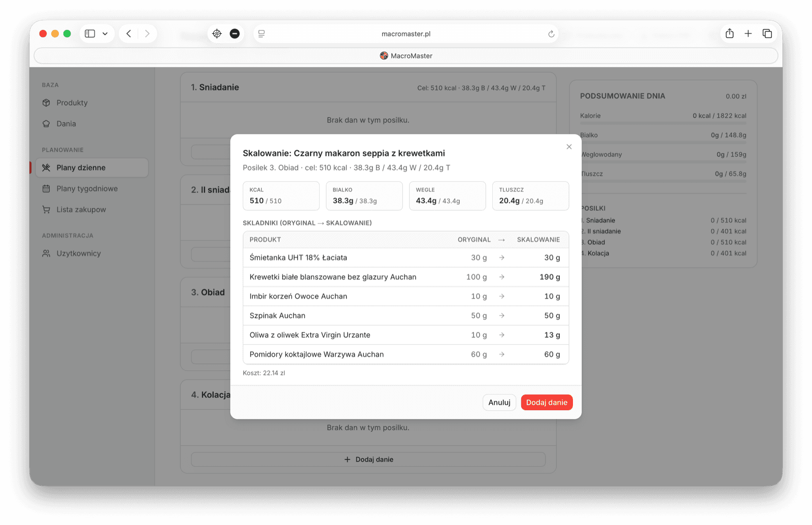Image resolution: width=812 pixels, height=525 pixels.
Task: Click the SKALOWANIE column header
Action: [x=538, y=240]
